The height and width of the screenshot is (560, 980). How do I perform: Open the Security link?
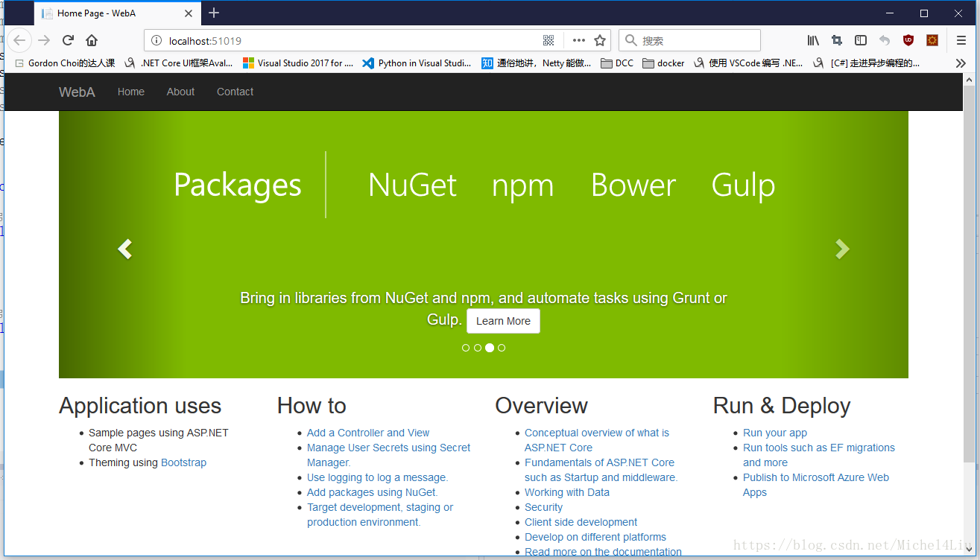[x=543, y=507]
